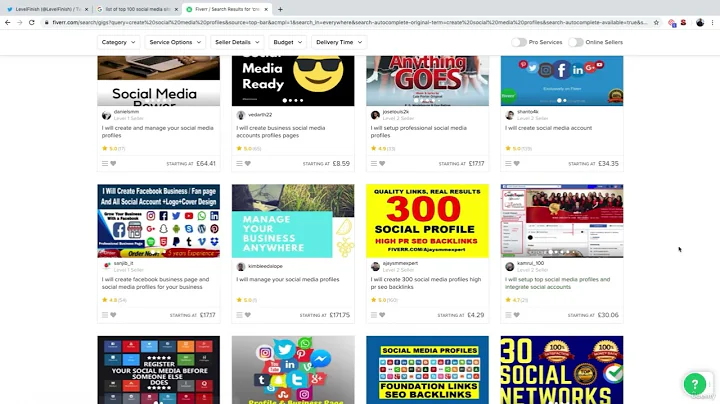Open 'create facebook business page' gig title
Screen dimensions: 720x404
tap(155, 283)
